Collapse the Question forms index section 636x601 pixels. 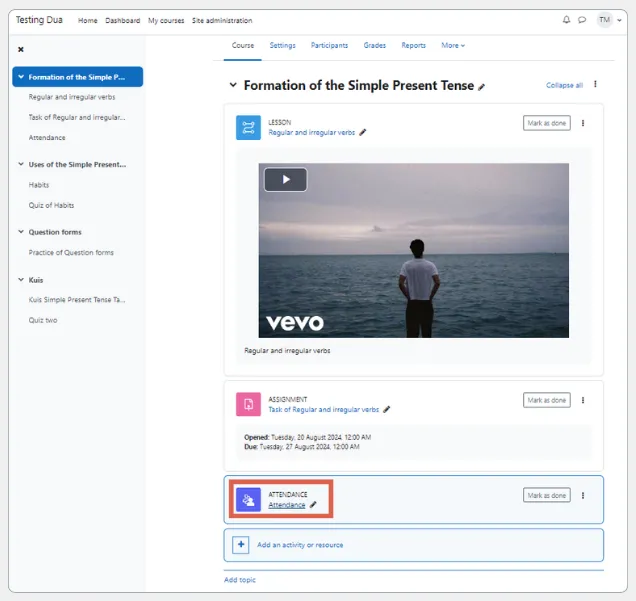[21, 232]
